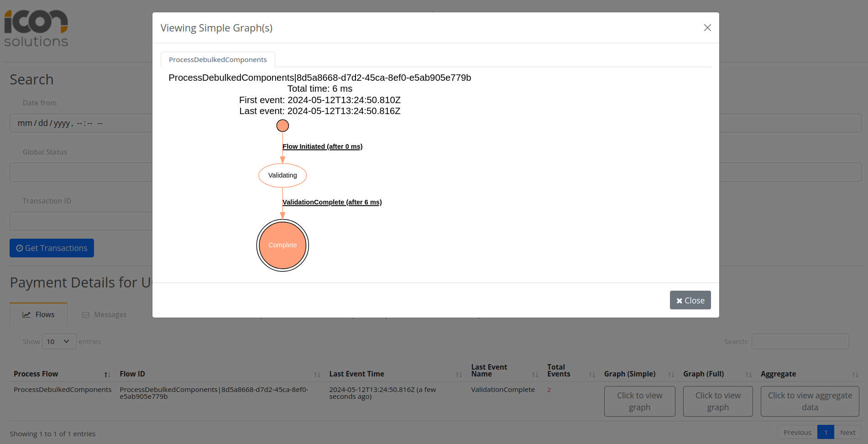Go to Next page in pagination
The image size is (868, 444).
click(x=847, y=433)
